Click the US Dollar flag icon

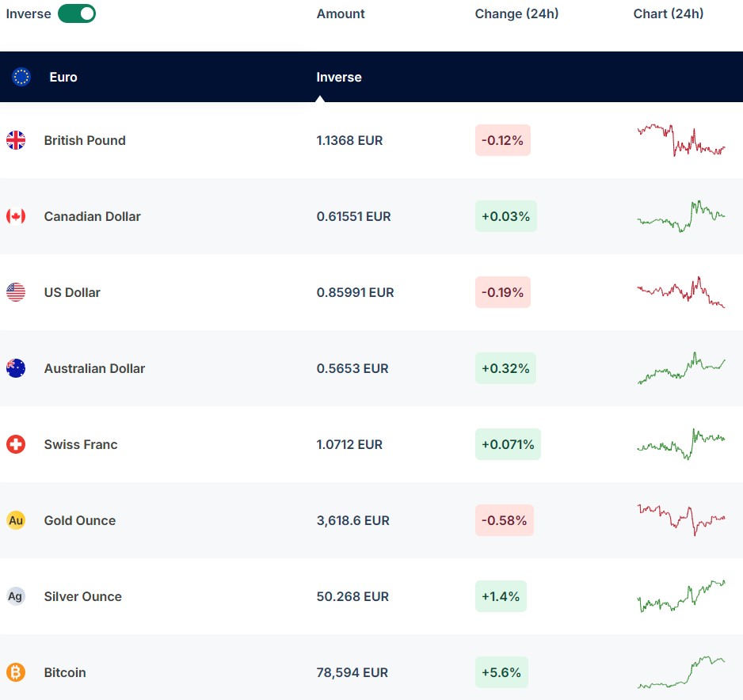coord(16,292)
